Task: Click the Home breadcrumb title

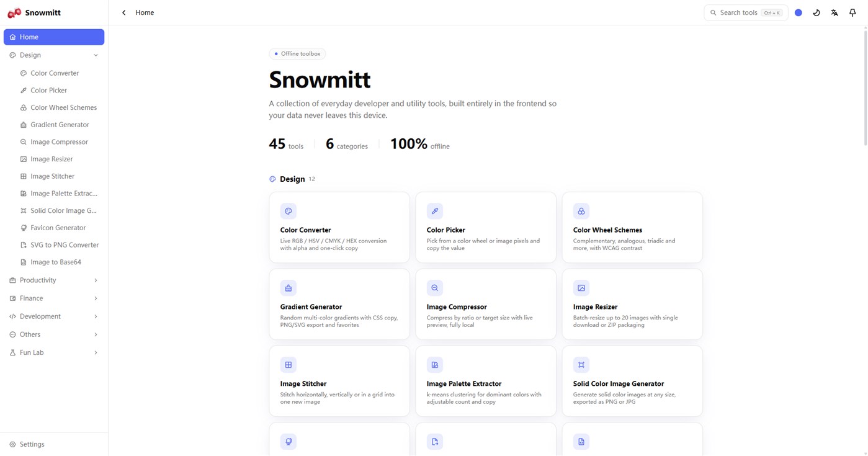Action: pos(145,12)
